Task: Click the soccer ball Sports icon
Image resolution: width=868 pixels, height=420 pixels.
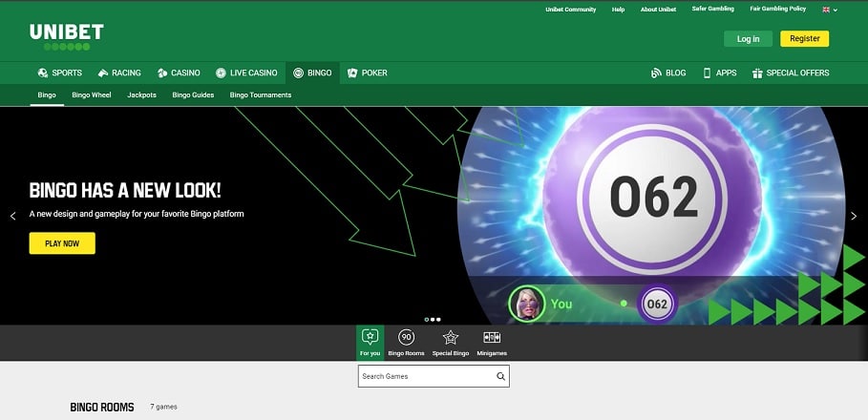Action: tap(43, 73)
